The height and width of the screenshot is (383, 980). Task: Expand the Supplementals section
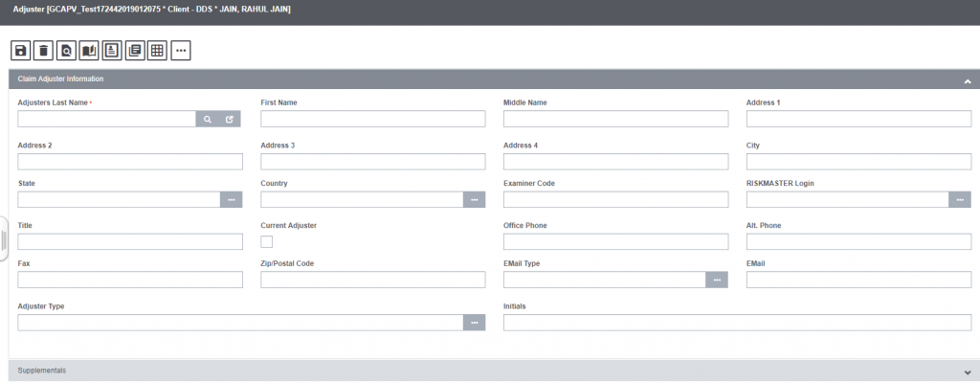click(x=968, y=372)
